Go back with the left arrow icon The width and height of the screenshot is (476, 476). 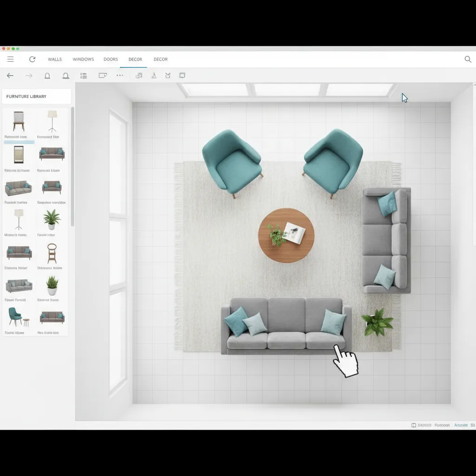pyautogui.click(x=10, y=76)
